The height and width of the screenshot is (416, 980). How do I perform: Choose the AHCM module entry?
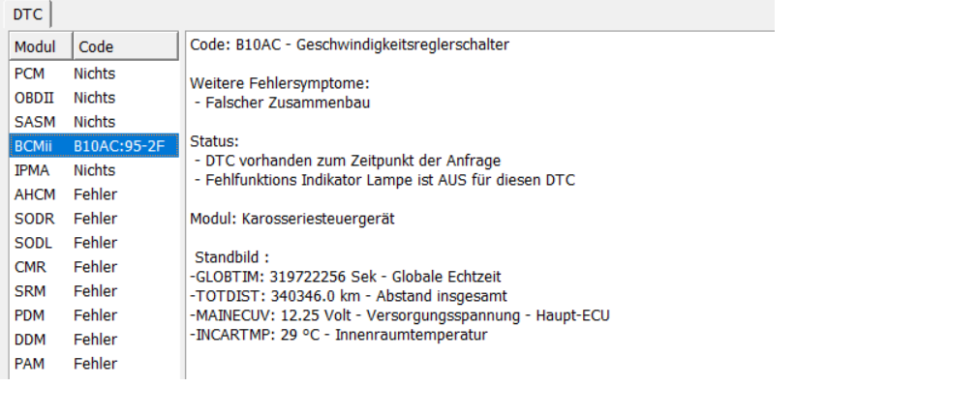click(x=93, y=194)
